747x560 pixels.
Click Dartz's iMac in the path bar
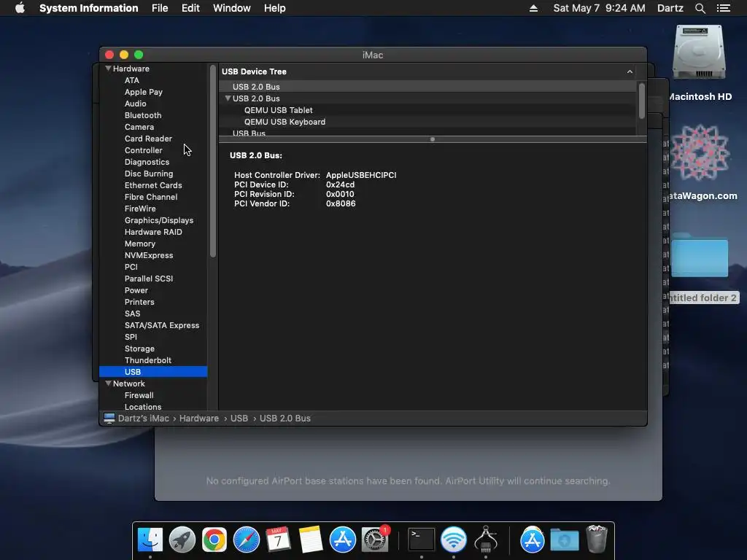(x=144, y=418)
